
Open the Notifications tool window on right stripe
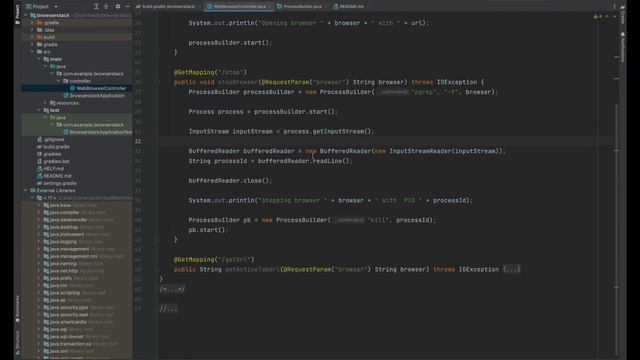[x=622, y=47]
